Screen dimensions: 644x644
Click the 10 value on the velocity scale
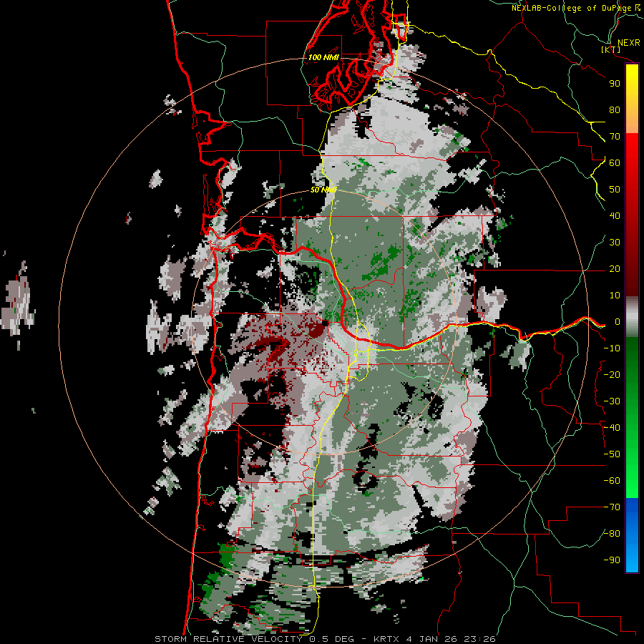pos(615,296)
